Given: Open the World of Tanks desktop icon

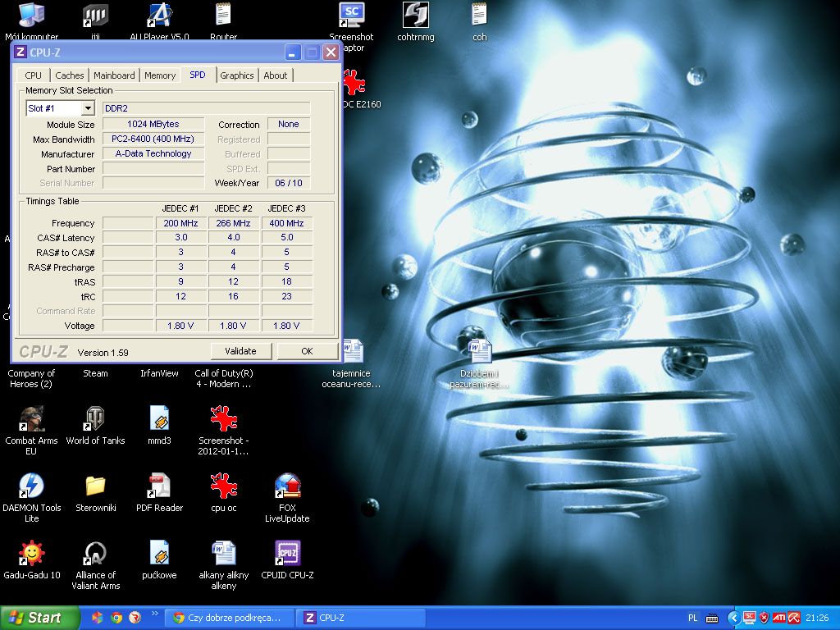Looking at the screenshot, I should [x=95, y=419].
